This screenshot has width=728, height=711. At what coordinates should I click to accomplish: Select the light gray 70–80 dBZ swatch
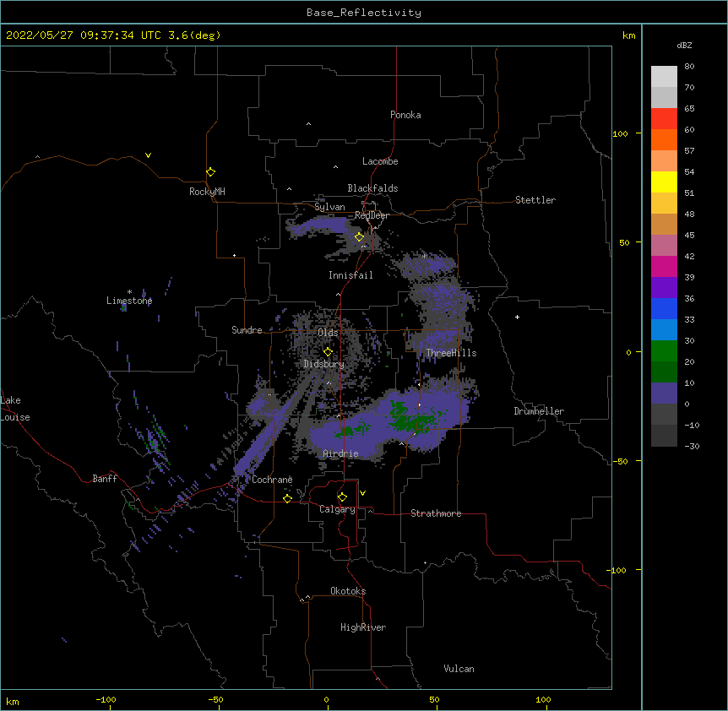click(x=664, y=77)
